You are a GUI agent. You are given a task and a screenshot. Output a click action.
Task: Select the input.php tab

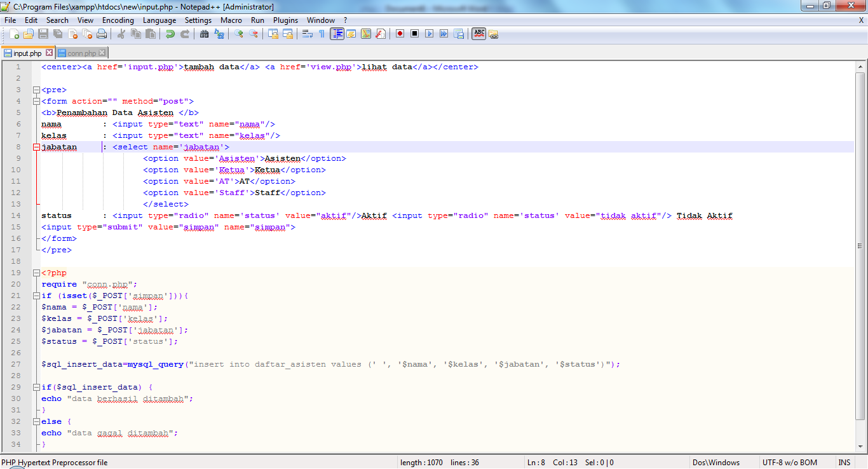tap(27, 53)
